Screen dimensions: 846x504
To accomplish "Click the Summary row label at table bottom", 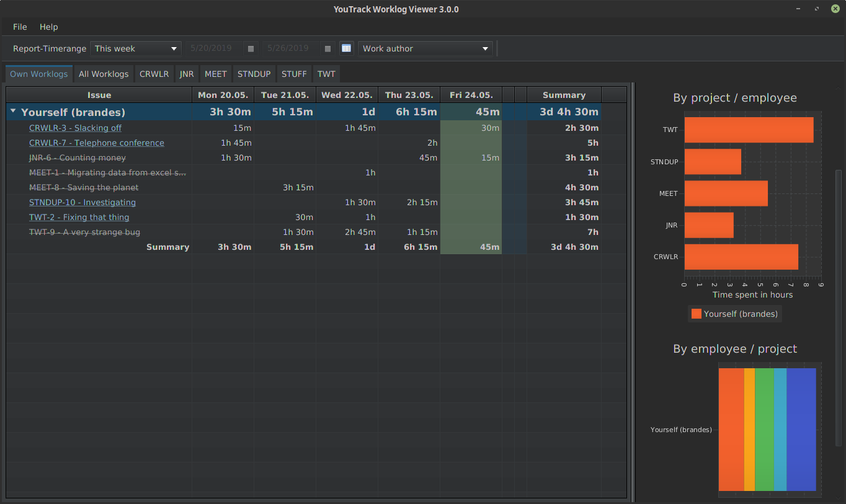I will [x=167, y=247].
